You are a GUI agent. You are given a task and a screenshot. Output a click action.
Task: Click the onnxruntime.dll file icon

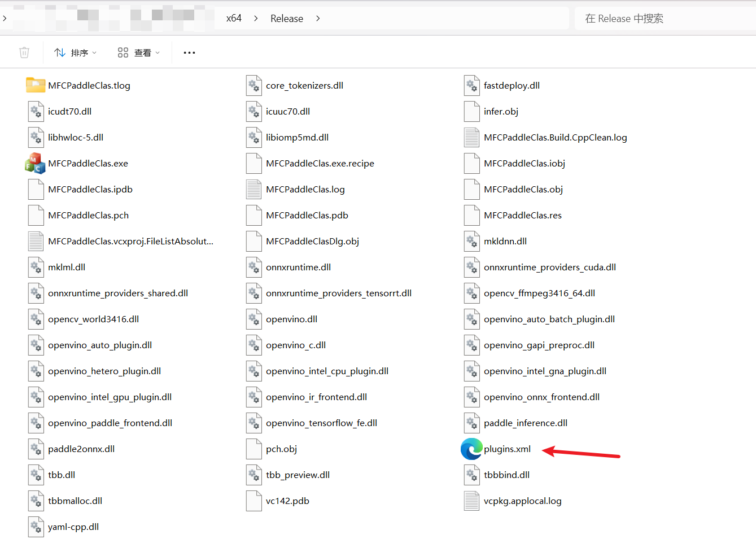click(254, 267)
